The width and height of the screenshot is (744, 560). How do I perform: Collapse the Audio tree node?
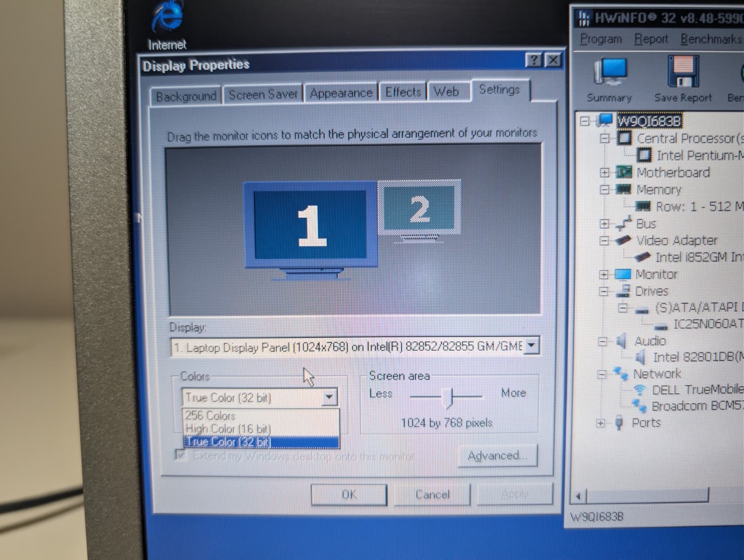[603, 341]
